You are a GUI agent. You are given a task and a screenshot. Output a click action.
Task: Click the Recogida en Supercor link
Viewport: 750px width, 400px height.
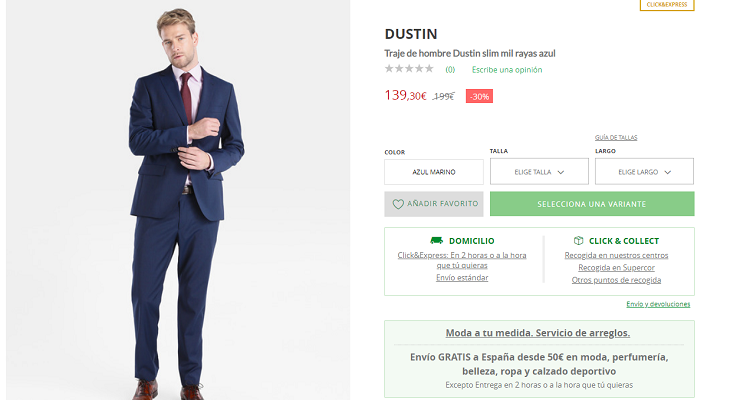point(616,267)
